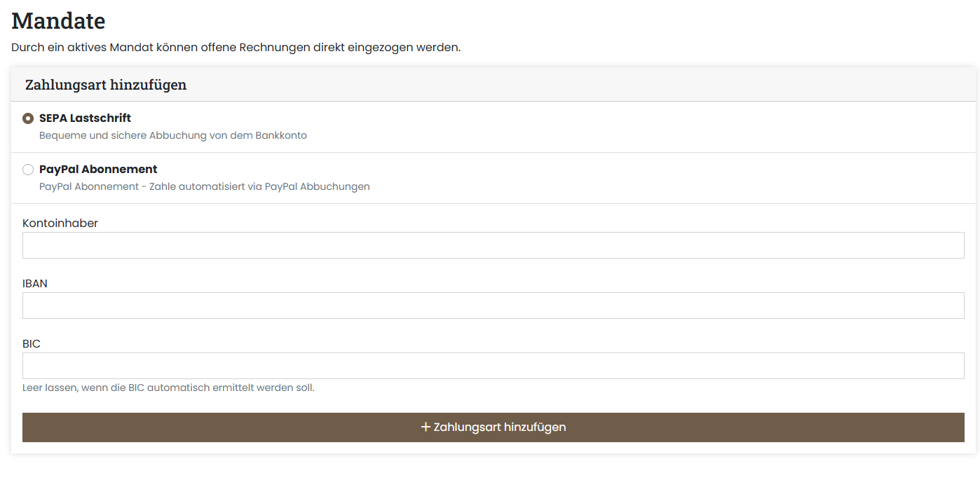
Task: Click the BIC input field
Action: point(491,365)
